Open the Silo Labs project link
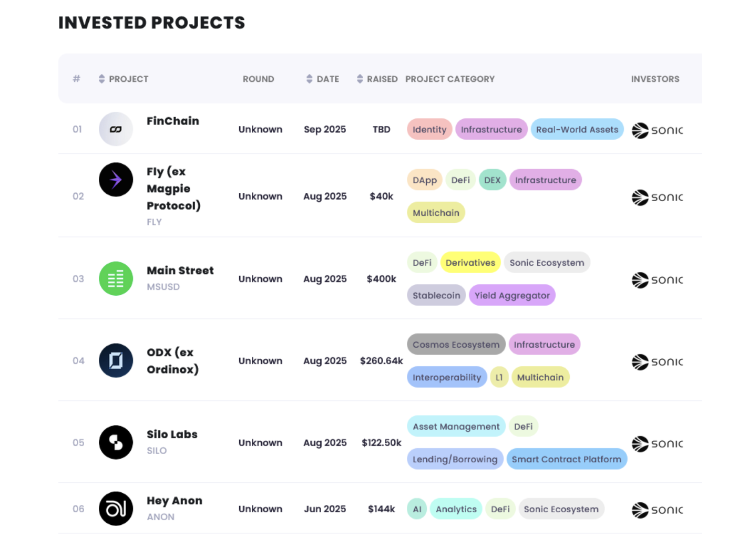Screen dimensions: 738x560 click(172, 434)
